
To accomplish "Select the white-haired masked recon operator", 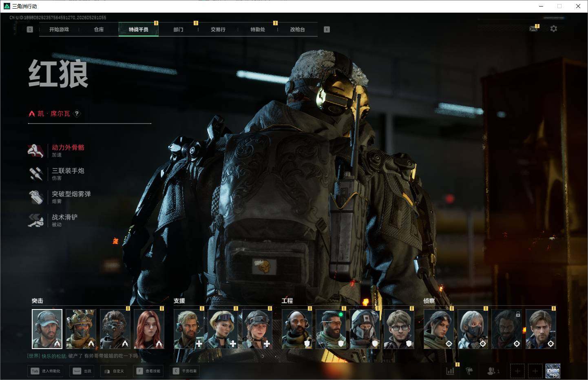I will click(473, 329).
